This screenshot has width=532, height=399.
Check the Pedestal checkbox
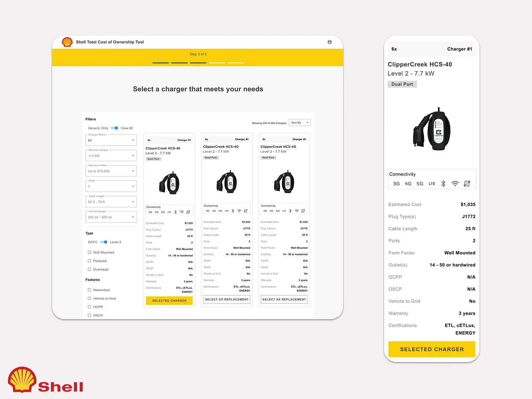(89, 261)
